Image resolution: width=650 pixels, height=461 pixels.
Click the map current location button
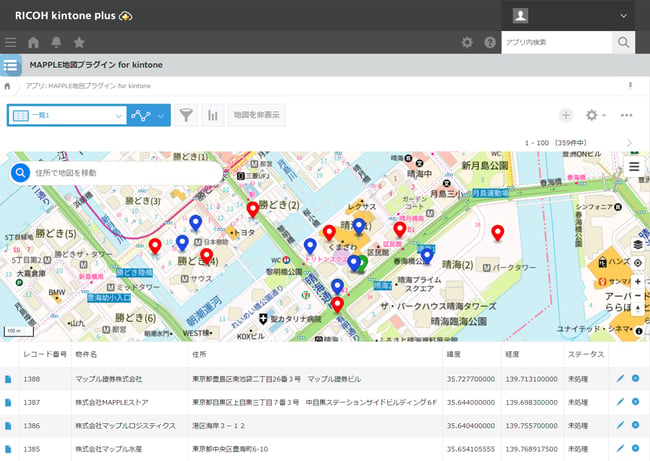point(638,263)
